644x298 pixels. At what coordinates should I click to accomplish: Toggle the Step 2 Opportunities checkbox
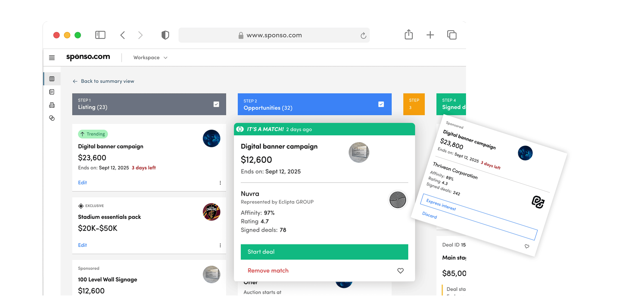381,104
